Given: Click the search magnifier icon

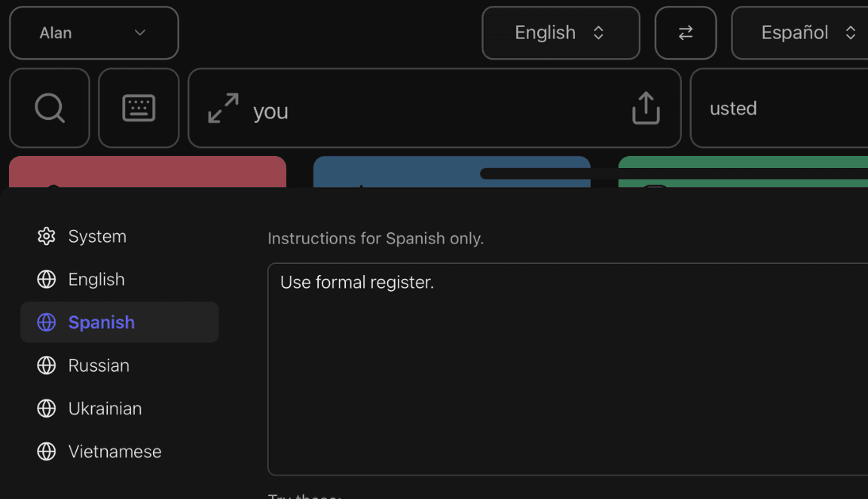Looking at the screenshot, I should [49, 108].
